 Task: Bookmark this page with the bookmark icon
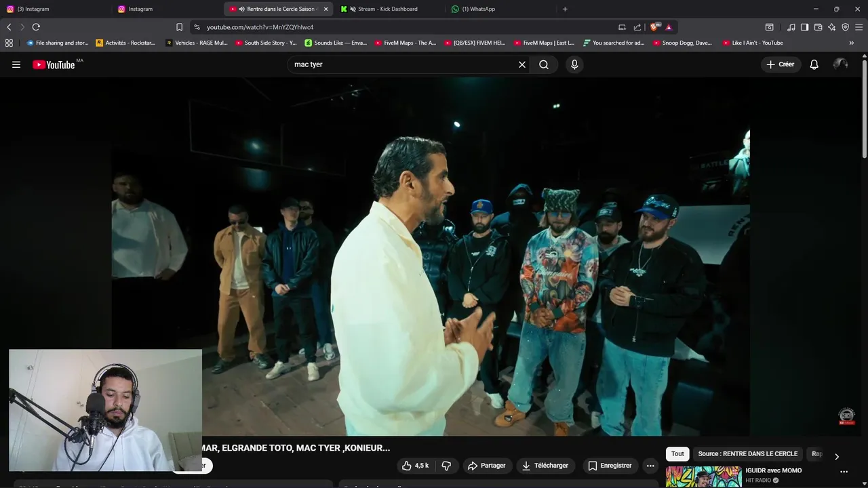179,27
